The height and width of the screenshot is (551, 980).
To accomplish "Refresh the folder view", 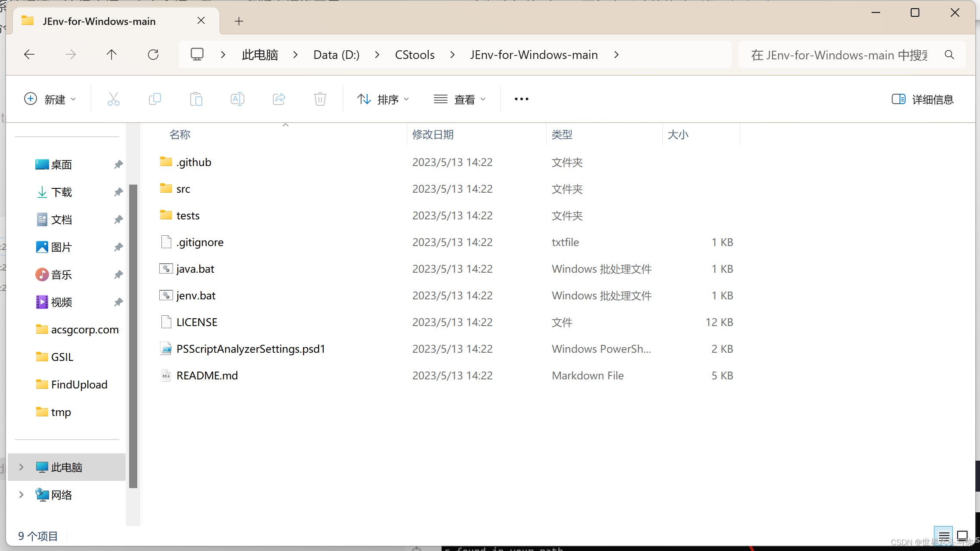I will [x=153, y=54].
